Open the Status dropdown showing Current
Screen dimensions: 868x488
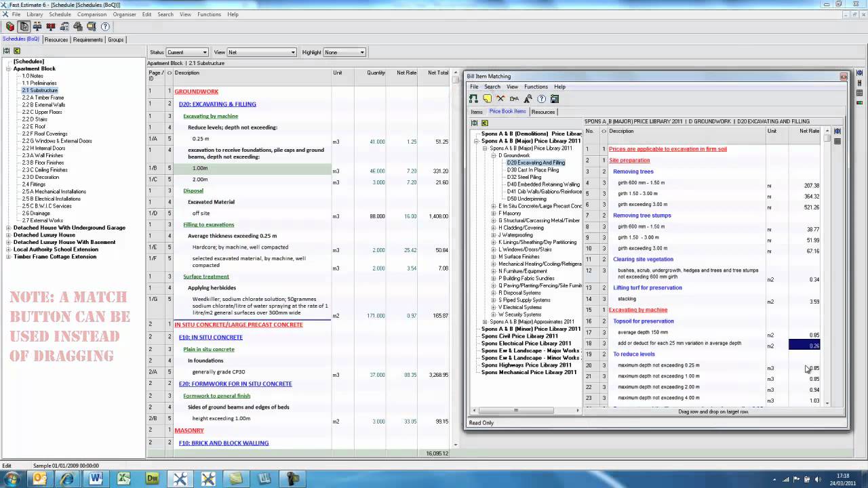(x=187, y=52)
